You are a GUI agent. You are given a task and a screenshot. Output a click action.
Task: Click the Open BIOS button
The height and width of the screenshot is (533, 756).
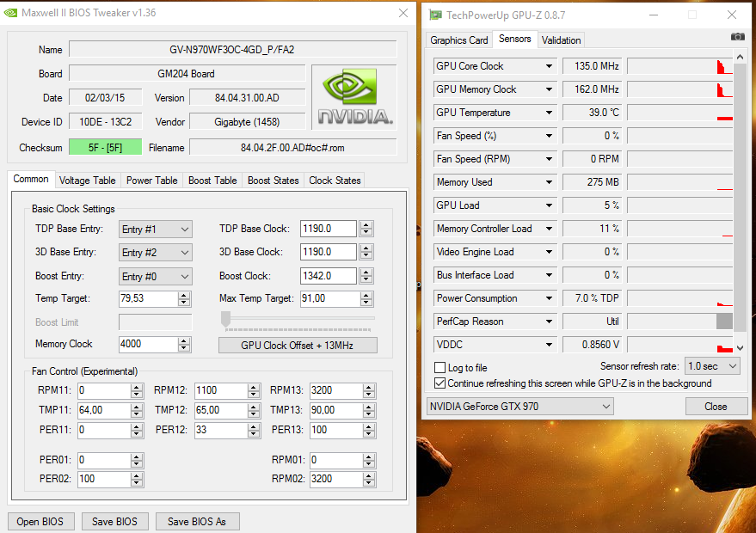40,522
